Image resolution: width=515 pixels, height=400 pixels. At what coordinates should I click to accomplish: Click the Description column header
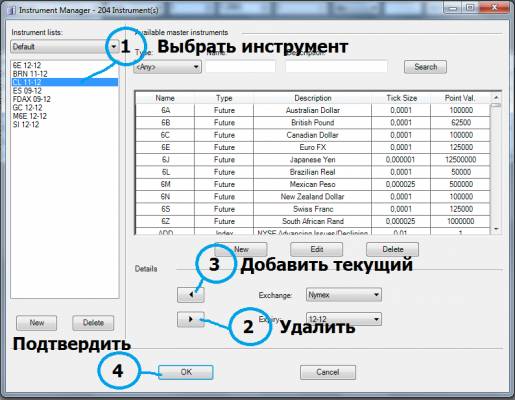point(313,98)
